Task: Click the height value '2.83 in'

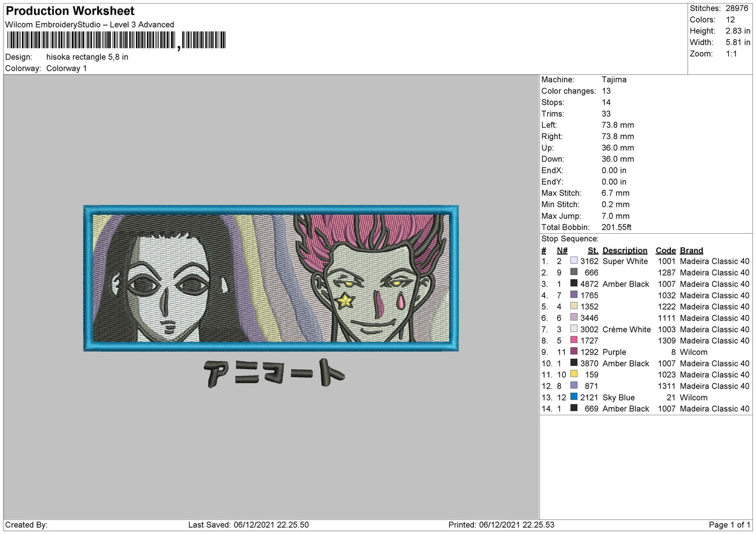Action: tap(738, 31)
